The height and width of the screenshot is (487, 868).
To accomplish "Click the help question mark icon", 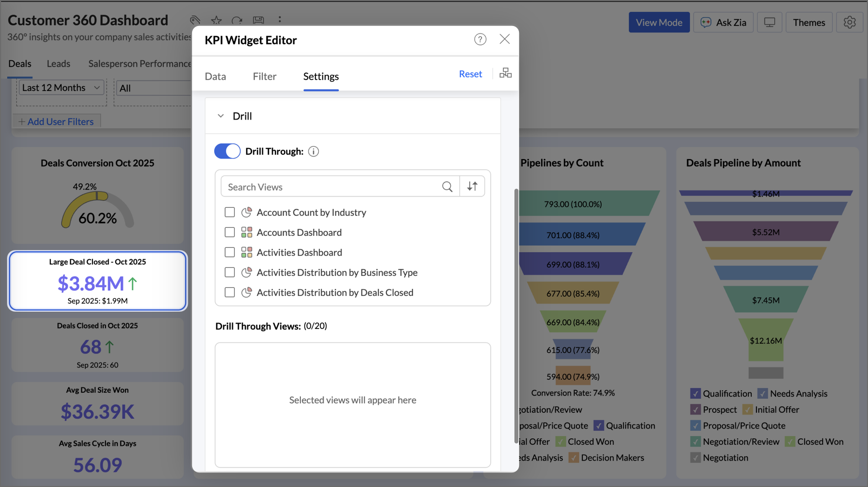I will 480,40.
